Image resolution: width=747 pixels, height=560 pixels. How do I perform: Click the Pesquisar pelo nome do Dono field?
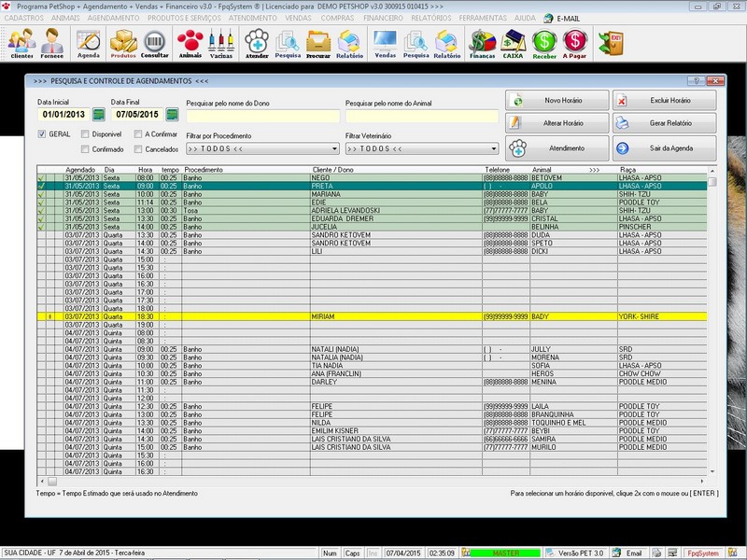[x=263, y=117]
